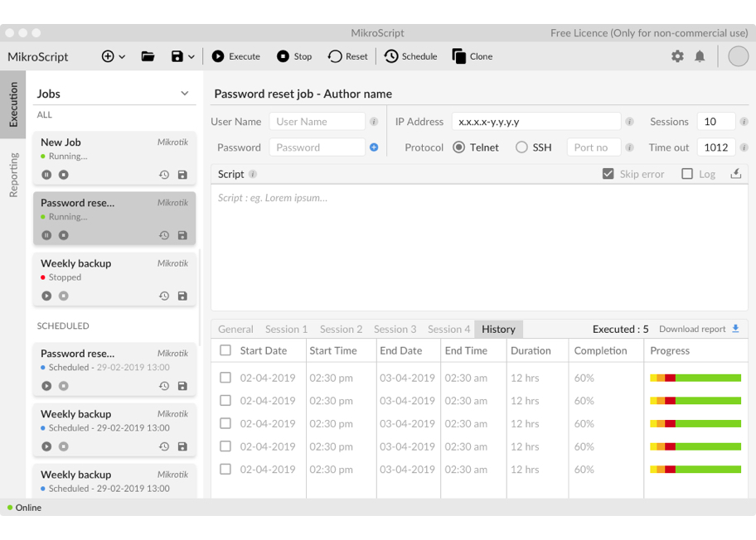Switch to the Session 2 tab
This screenshot has width=756, height=540.
[341, 329]
